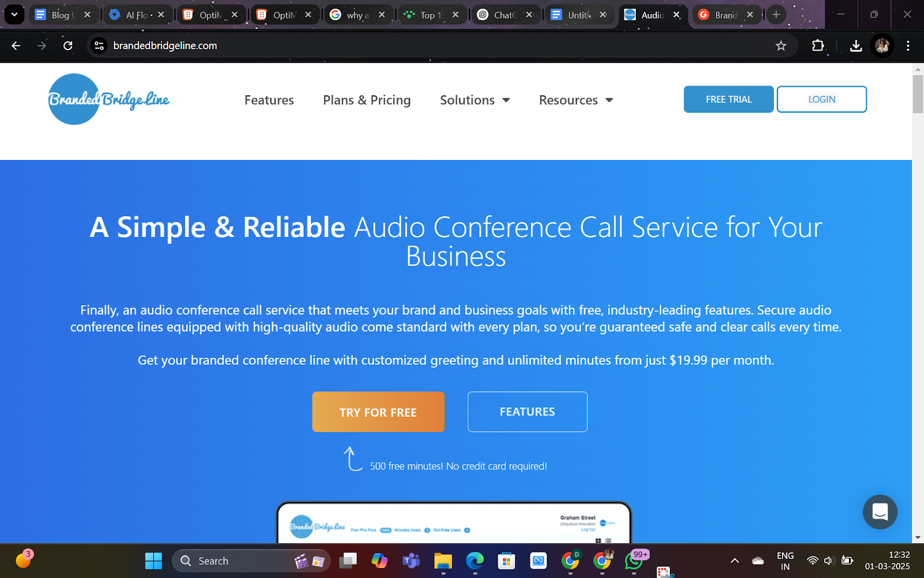Open WhatsApp from the taskbar
This screenshot has height=578, width=924.
634,561
